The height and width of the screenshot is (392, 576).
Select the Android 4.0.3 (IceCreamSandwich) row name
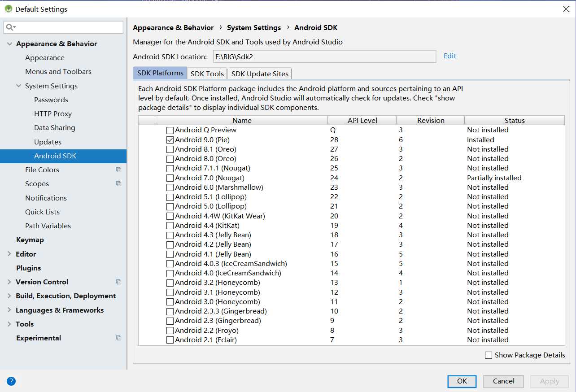click(231, 264)
